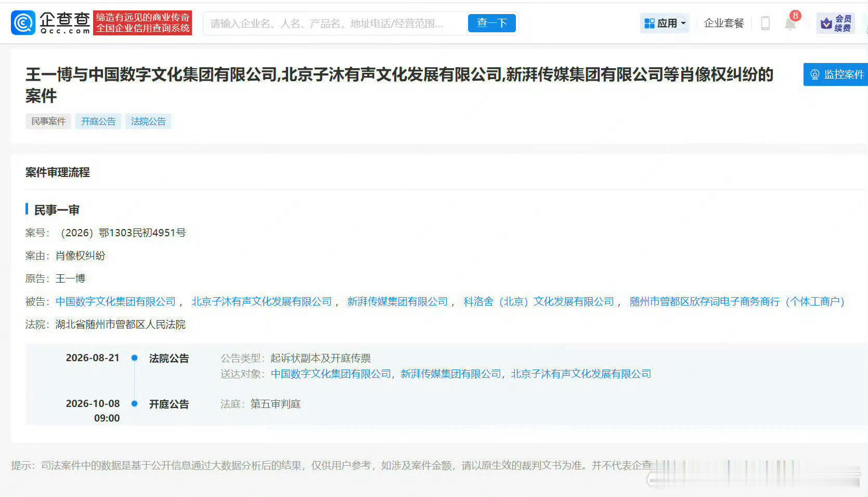Click the 起诉状副本及开庭传票 announcement type
This screenshot has height=497, width=868.
click(x=321, y=358)
